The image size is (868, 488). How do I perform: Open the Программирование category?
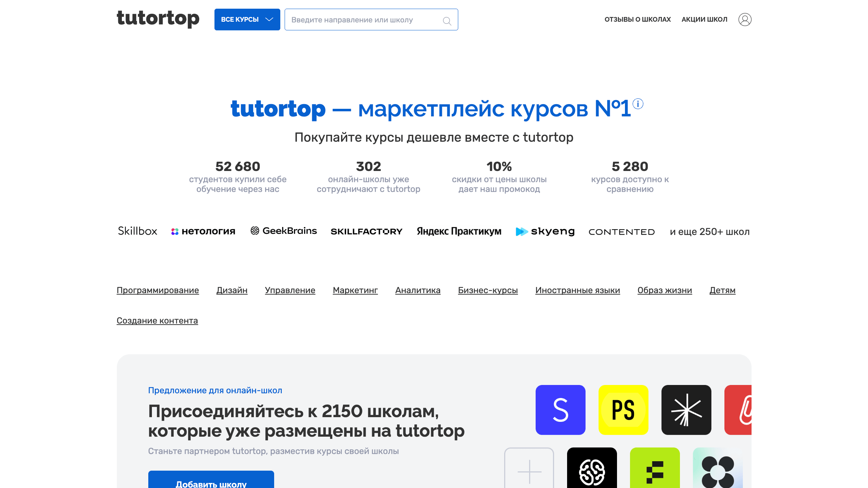tap(158, 290)
